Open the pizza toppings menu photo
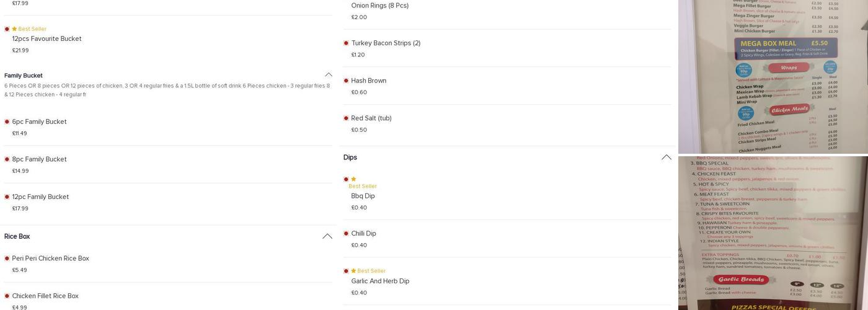 coord(773,232)
